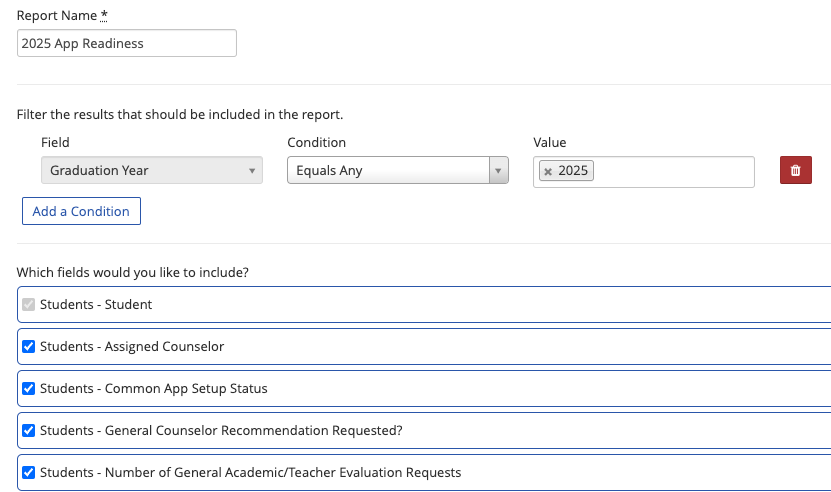Click the Report Name text field
The height and width of the screenshot is (492, 831).
[x=127, y=43]
